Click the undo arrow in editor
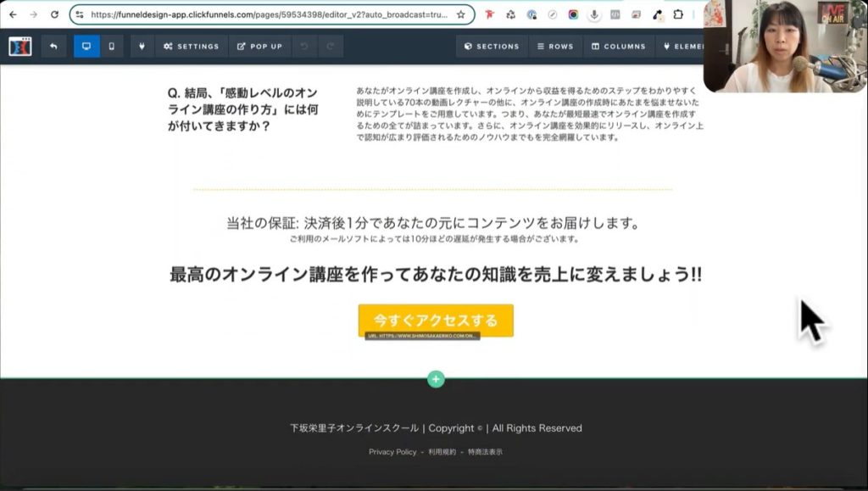This screenshot has height=491, width=868. [x=305, y=47]
